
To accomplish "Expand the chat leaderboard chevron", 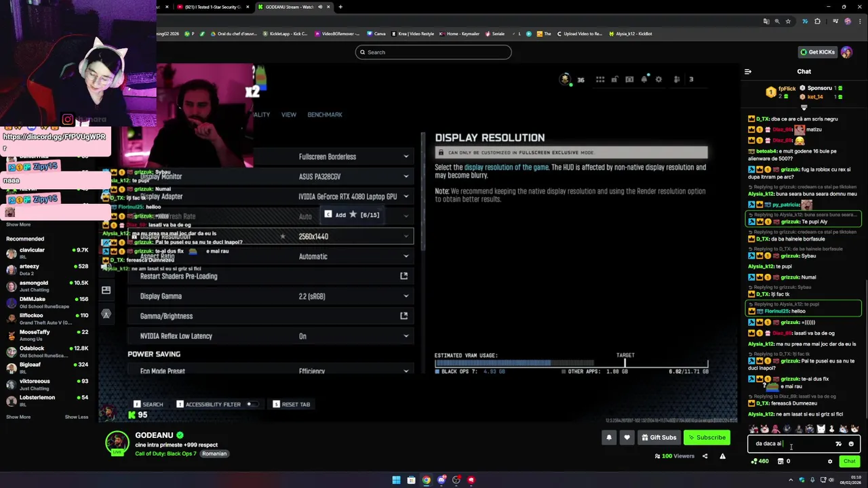I will 804,108.
